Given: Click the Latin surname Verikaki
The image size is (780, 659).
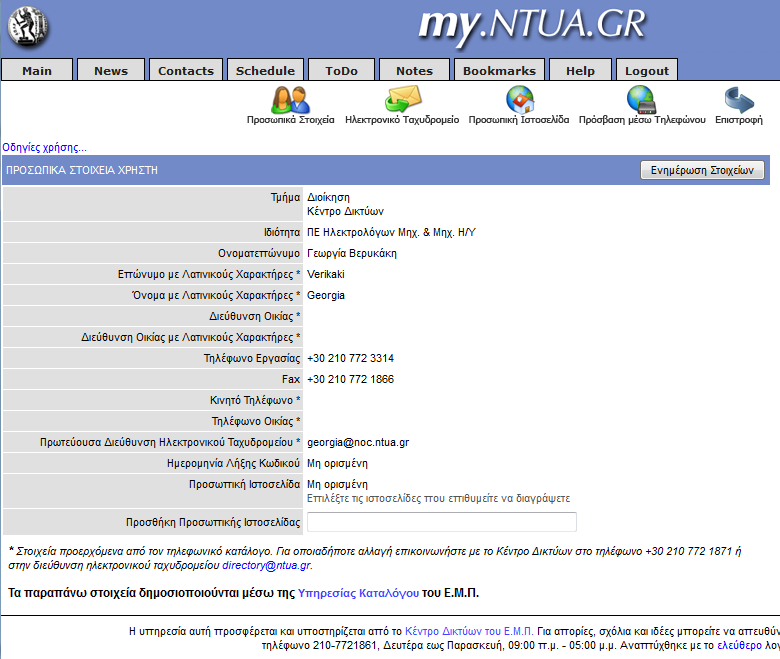Looking at the screenshot, I should [x=326, y=274].
